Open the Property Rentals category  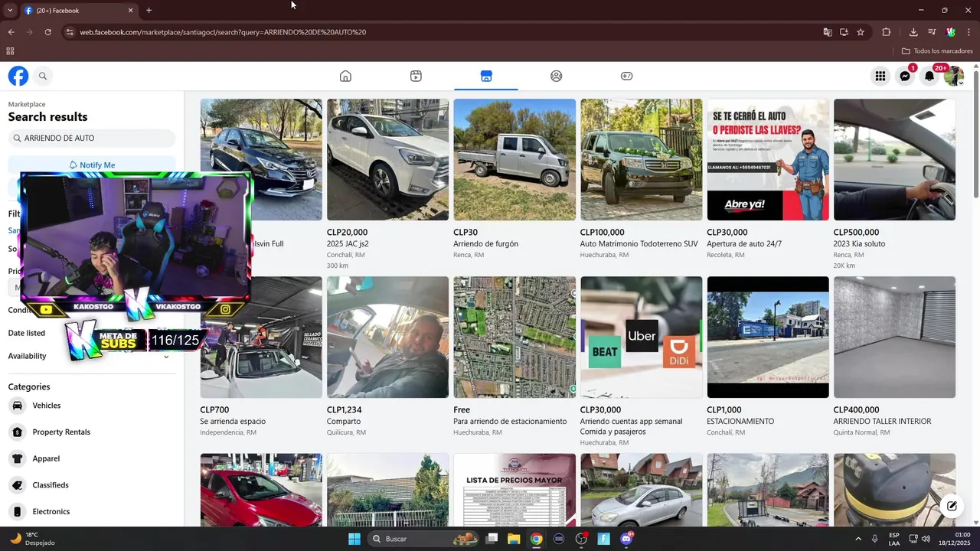point(92,432)
